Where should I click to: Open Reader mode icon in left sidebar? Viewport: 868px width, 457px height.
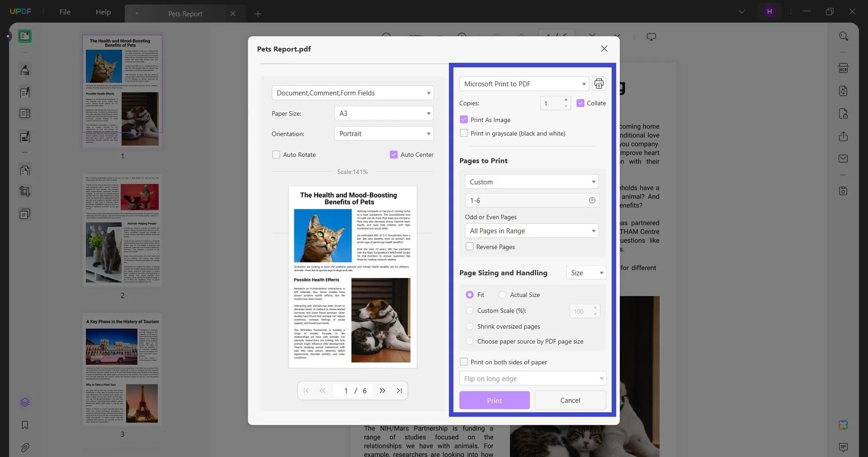click(25, 36)
